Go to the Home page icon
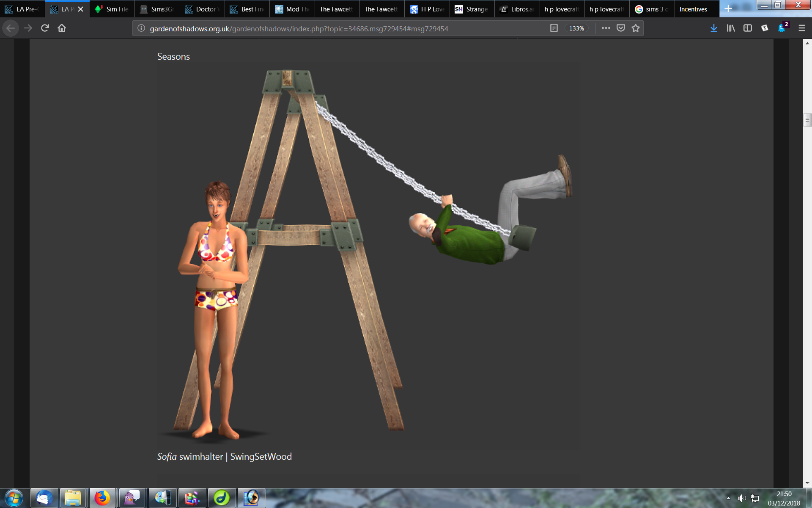The height and width of the screenshot is (508, 812). (62, 28)
